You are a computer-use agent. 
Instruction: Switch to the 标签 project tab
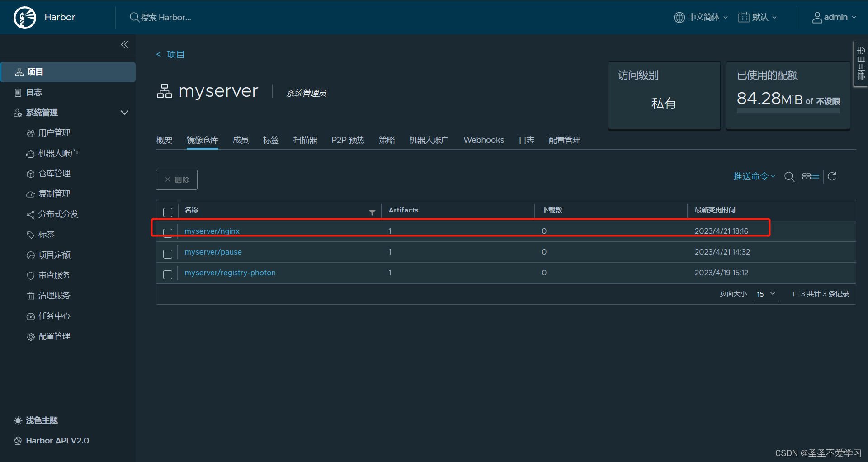271,140
